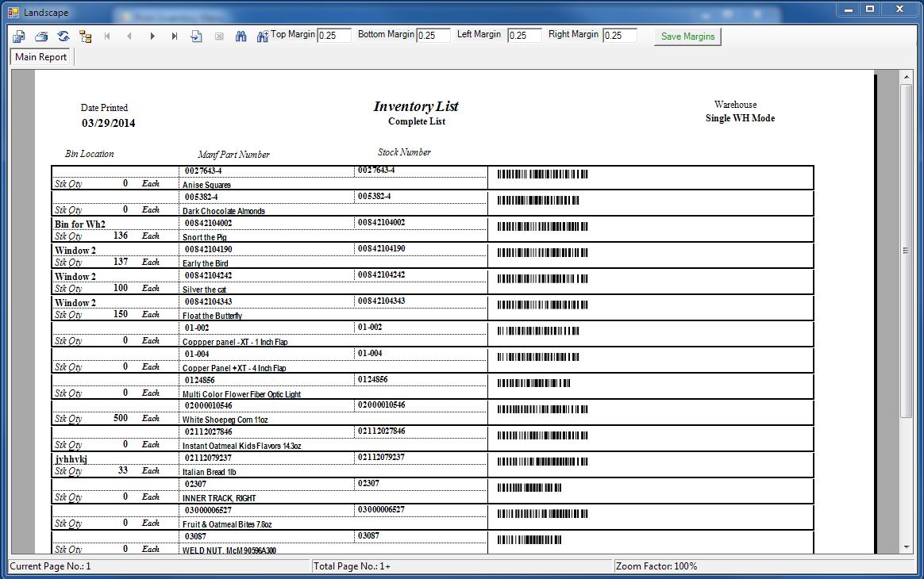This screenshot has height=579, width=924.
Task: Go to the first report page
Action: click(107, 36)
